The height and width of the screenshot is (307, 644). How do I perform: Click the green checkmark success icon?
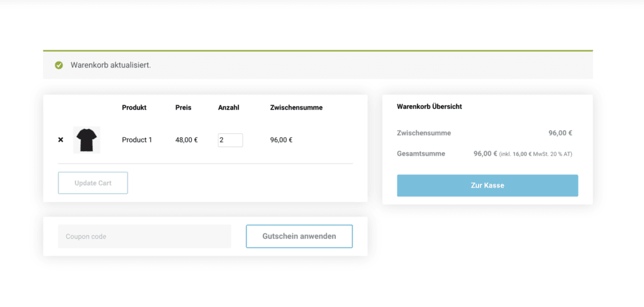(x=58, y=65)
